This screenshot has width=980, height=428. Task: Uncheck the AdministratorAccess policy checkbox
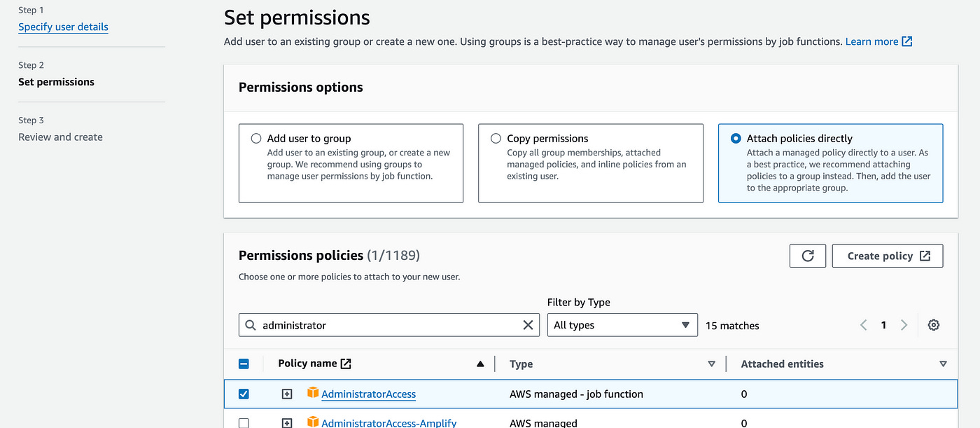click(244, 394)
